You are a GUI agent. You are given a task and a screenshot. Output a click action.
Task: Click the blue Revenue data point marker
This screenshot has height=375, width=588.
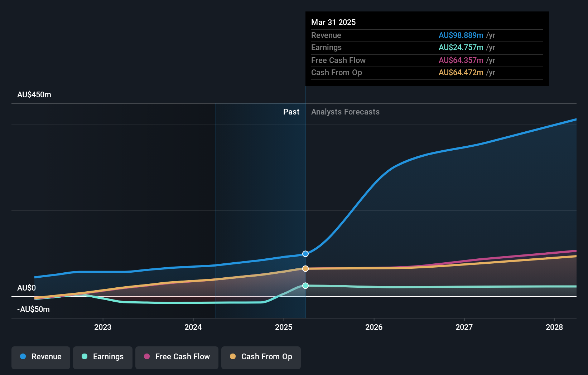(x=305, y=254)
